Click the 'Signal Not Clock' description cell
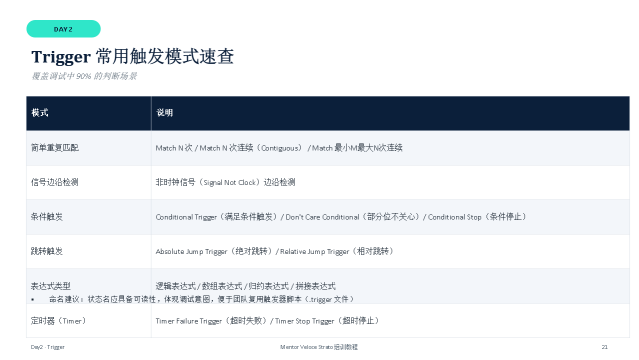Viewport: 639px width, 360px height. (390, 182)
